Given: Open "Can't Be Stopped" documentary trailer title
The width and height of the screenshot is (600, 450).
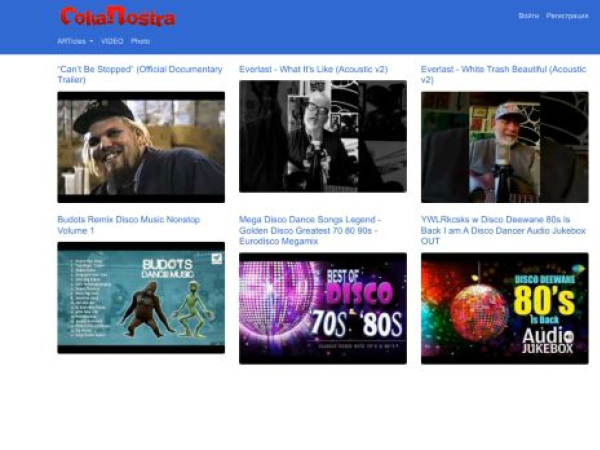Looking at the screenshot, I should pos(140,74).
